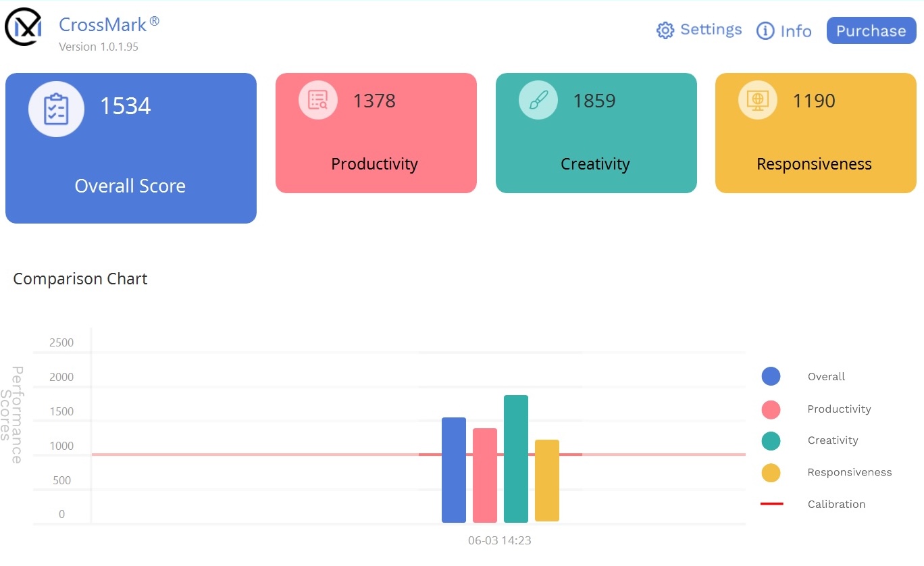This screenshot has height=566, width=924.
Task: Open the Settings text link
Action: [x=711, y=30]
